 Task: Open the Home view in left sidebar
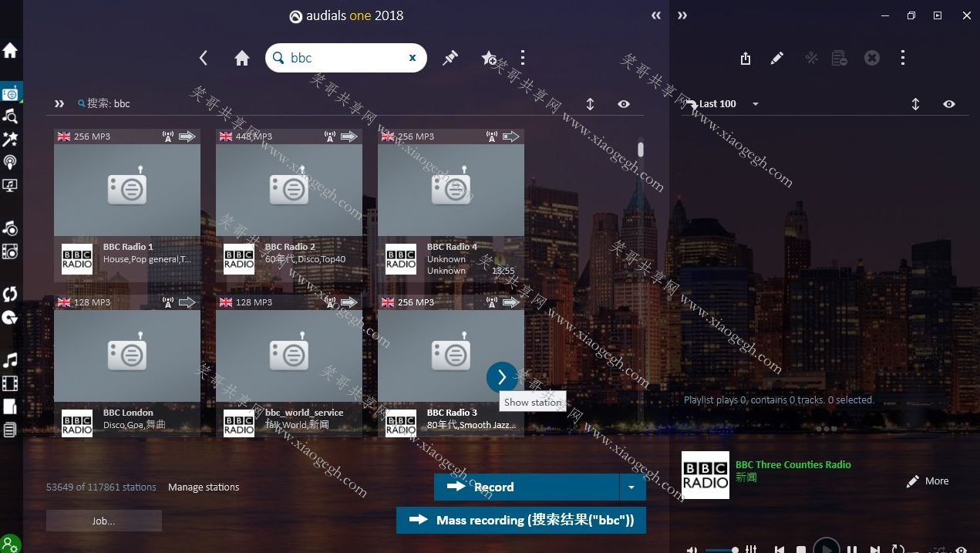tap(10, 51)
